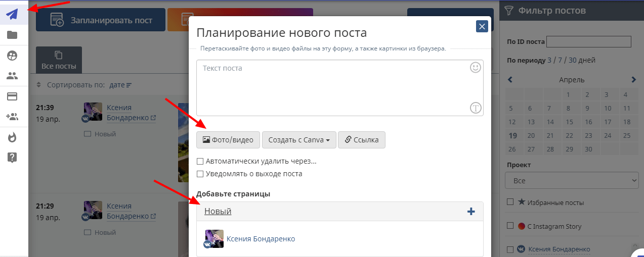The width and height of the screenshot is (644, 257).
Task: Click Ксения Бондаренко avatar in dialog
Action: pos(214,239)
